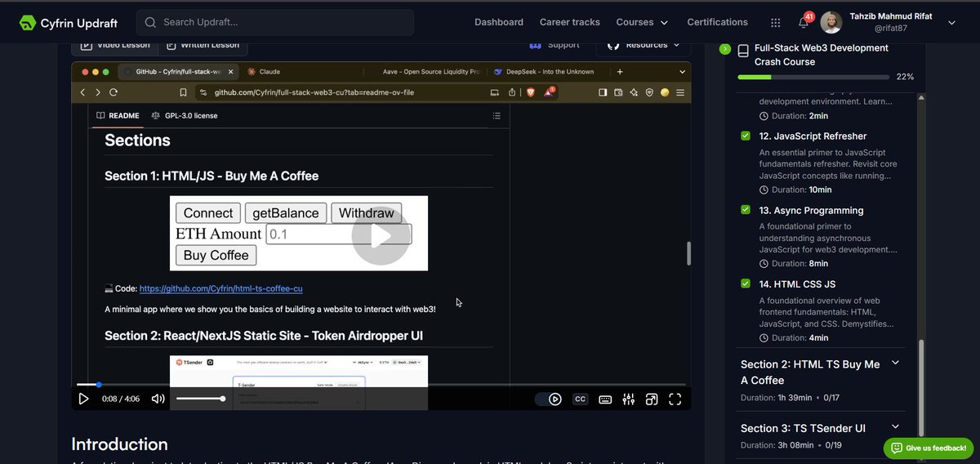Open the Courses dropdown menu

(x=642, y=22)
